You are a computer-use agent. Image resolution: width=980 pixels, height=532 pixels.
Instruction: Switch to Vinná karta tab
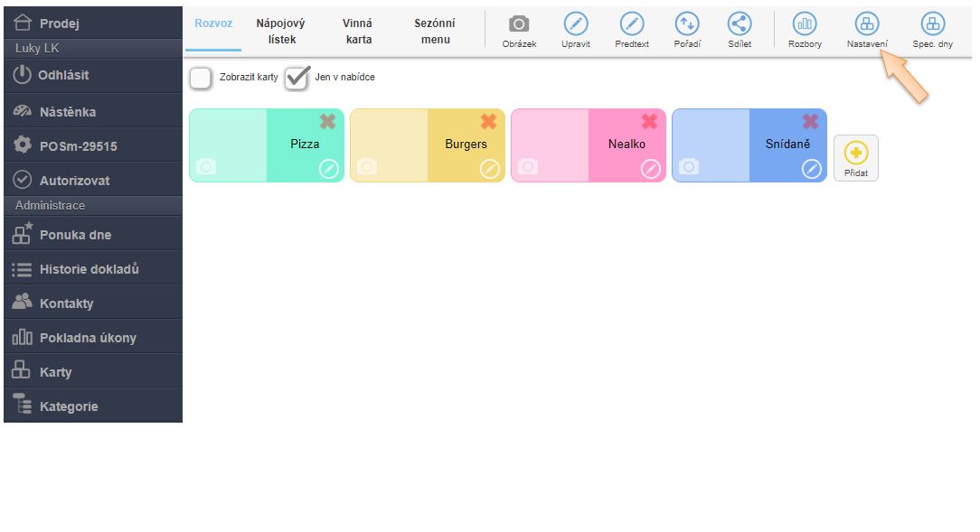point(358,32)
